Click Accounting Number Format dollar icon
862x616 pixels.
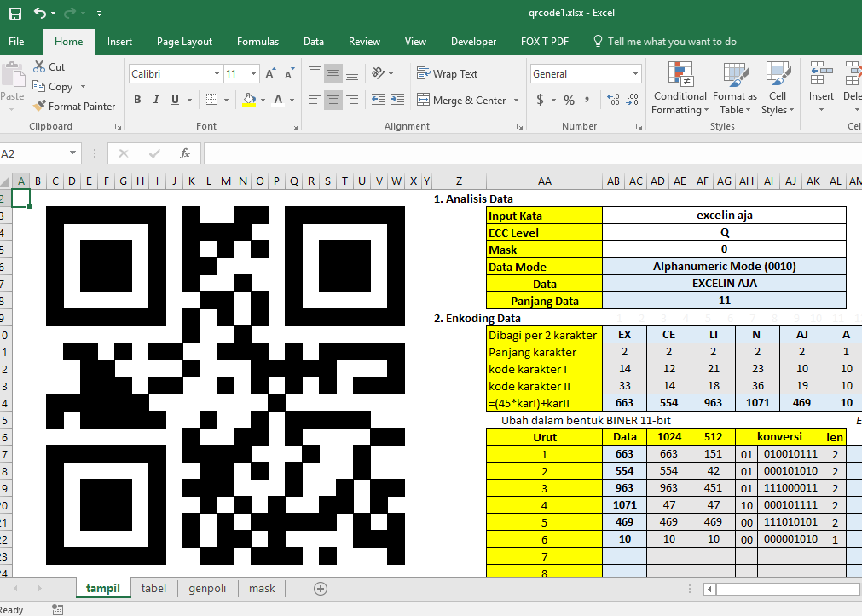click(x=540, y=100)
